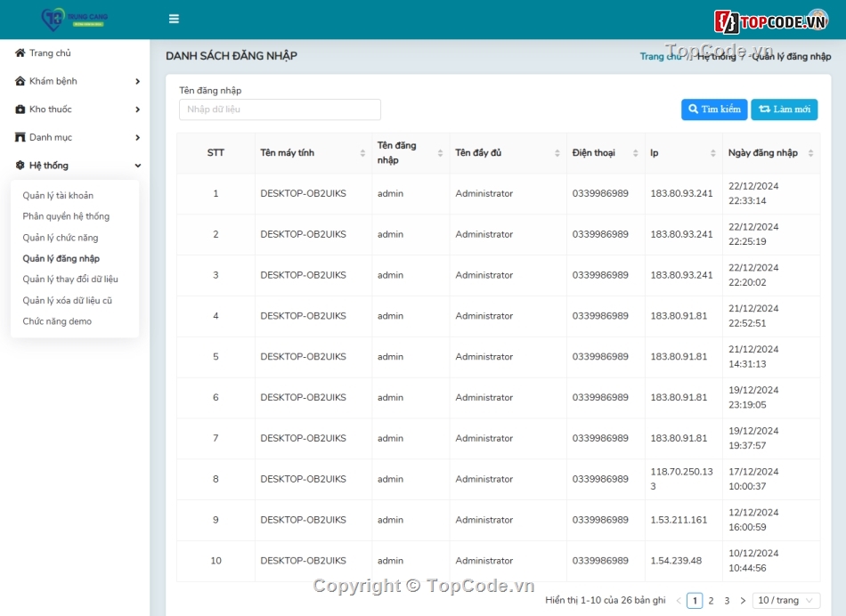Click the Tìm kiếm search button
Screen dimensions: 846x616
coord(714,109)
